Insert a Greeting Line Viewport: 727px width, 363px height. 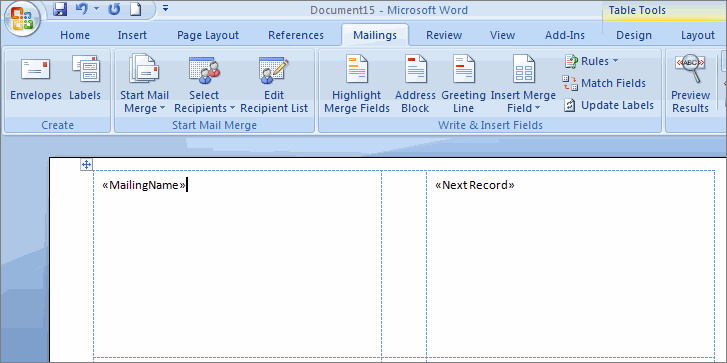pos(463,83)
